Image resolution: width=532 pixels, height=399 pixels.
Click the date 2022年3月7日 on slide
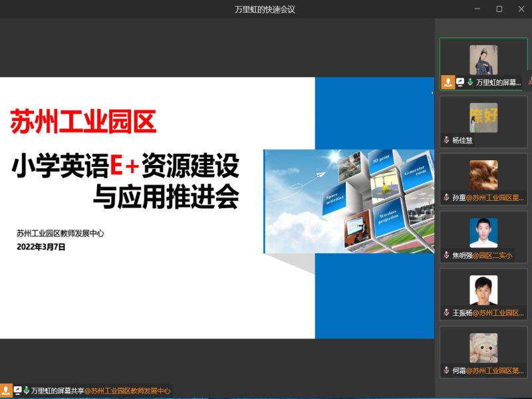click(41, 247)
